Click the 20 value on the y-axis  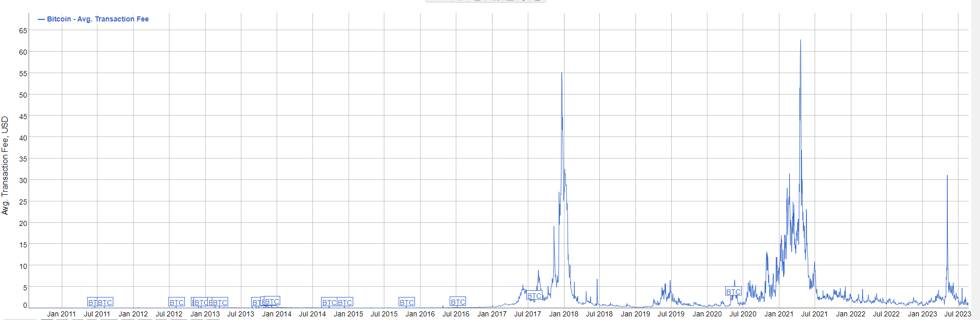click(x=23, y=223)
